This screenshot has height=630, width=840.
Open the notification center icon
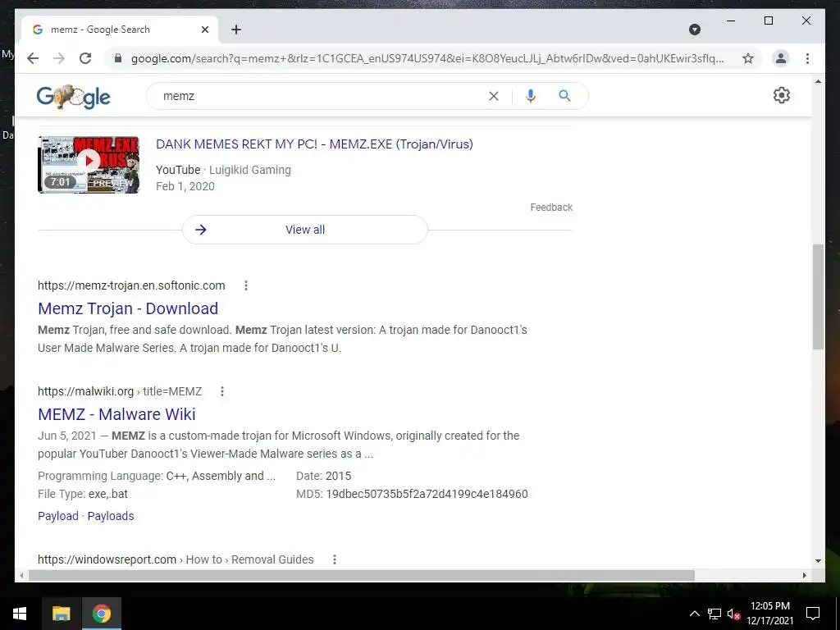point(813,614)
